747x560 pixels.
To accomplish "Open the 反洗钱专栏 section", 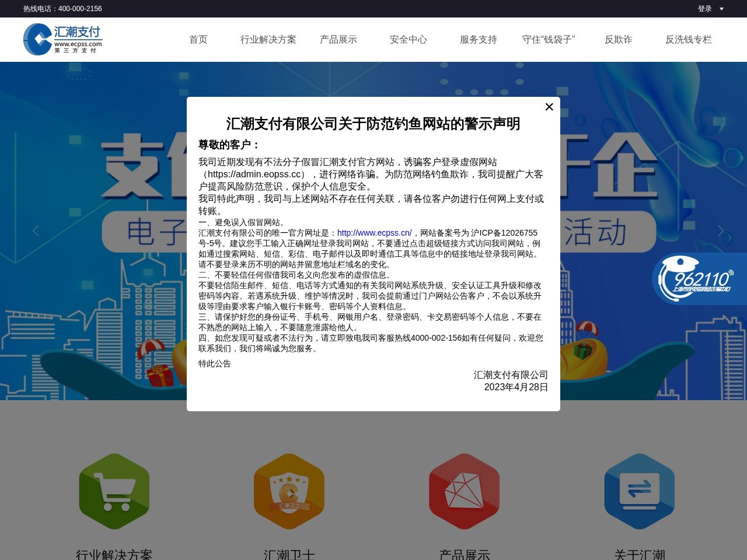I will pos(689,40).
